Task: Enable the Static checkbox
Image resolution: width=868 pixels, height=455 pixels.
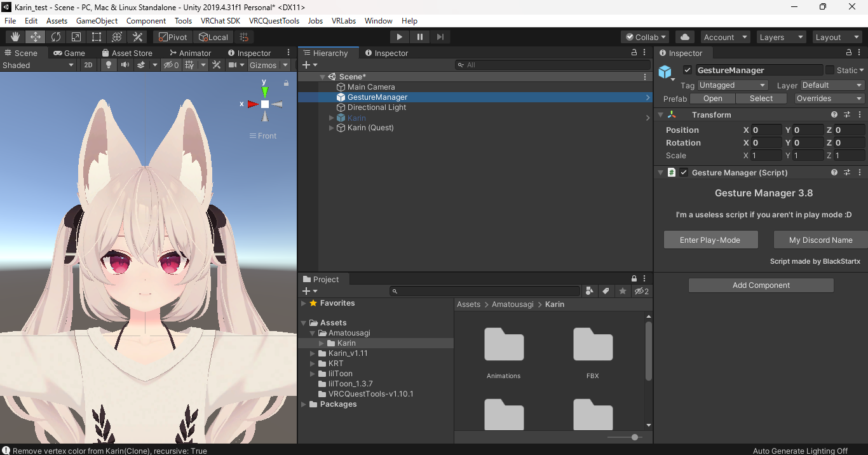Action: click(x=829, y=70)
